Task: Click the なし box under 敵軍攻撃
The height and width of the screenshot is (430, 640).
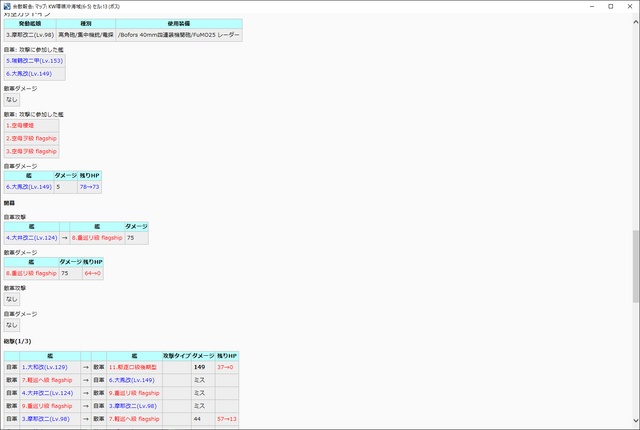Action: click(12, 299)
